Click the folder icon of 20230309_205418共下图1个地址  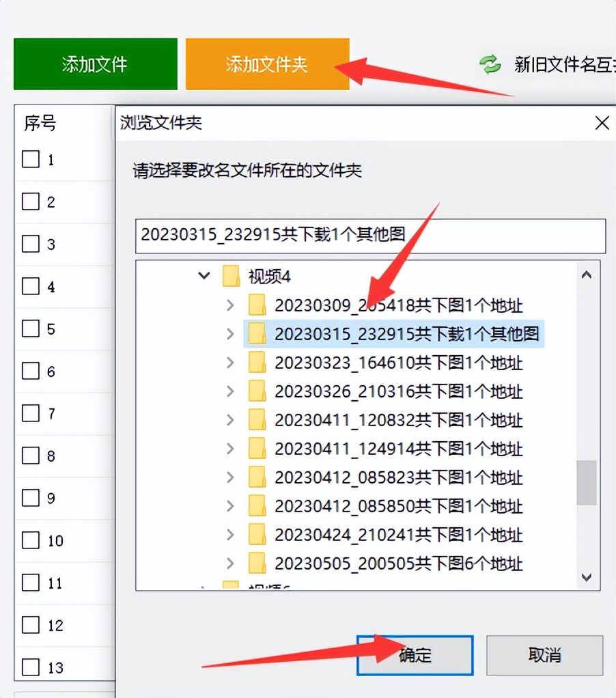click(257, 305)
